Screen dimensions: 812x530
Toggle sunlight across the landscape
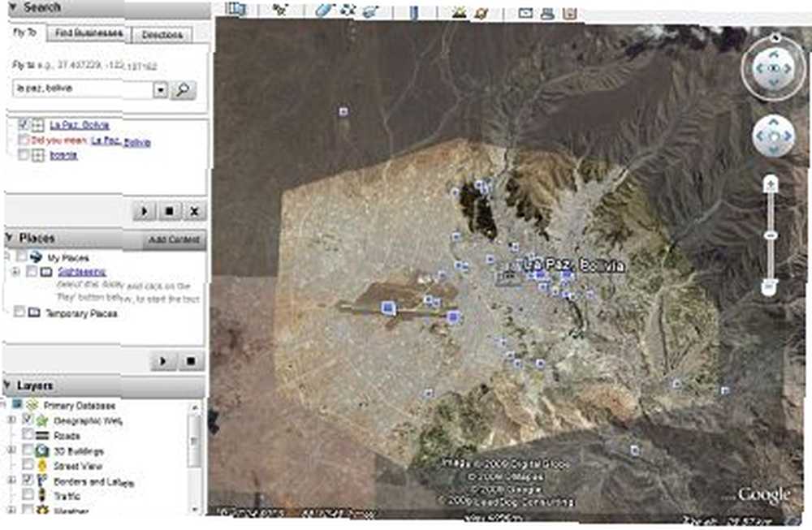[459, 12]
